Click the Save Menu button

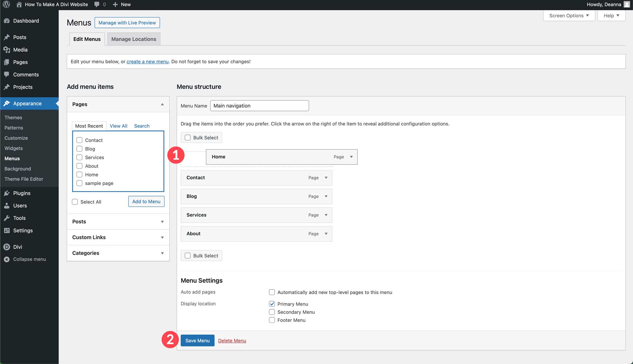coord(197,340)
